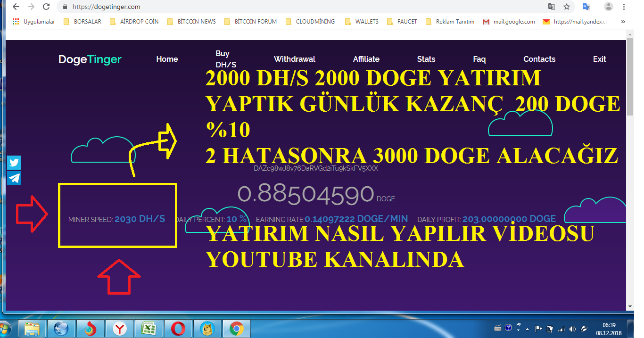
Task: Open the network signal tray icon
Action: pos(561,329)
